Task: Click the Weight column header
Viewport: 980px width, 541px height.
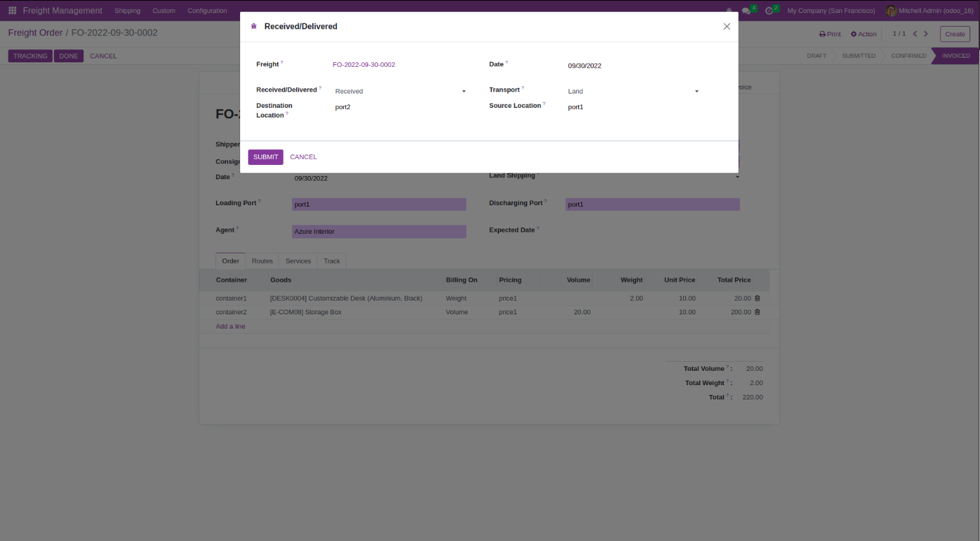Action: coord(631,280)
